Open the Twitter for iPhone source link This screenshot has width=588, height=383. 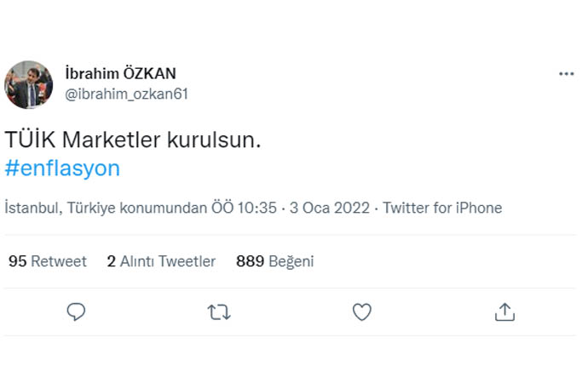pos(442,208)
